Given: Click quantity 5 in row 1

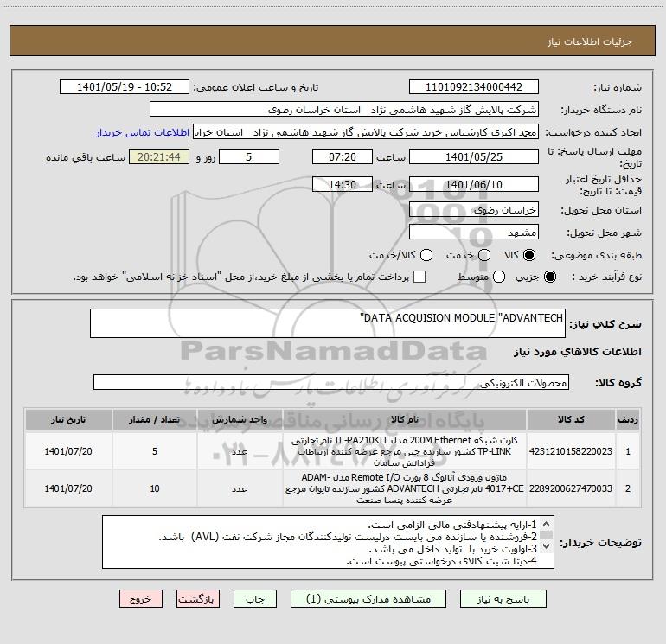Looking at the screenshot, I should tap(155, 451).
